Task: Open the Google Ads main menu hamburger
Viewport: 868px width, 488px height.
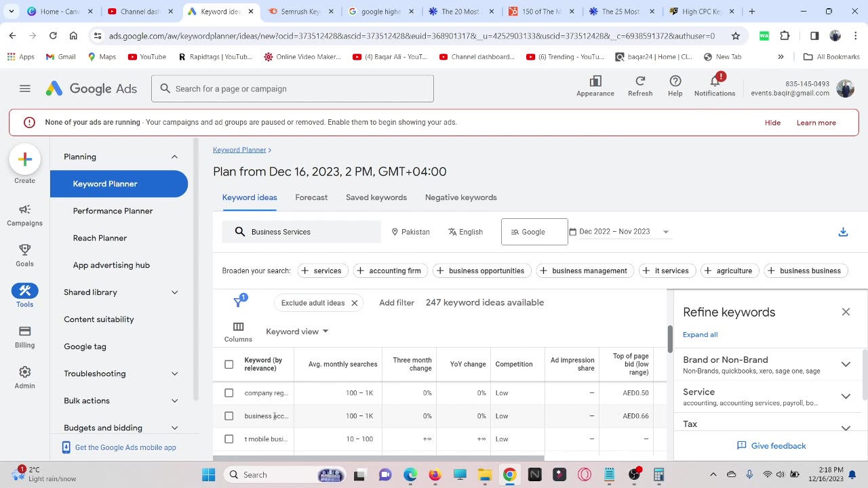Action: click(x=25, y=89)
